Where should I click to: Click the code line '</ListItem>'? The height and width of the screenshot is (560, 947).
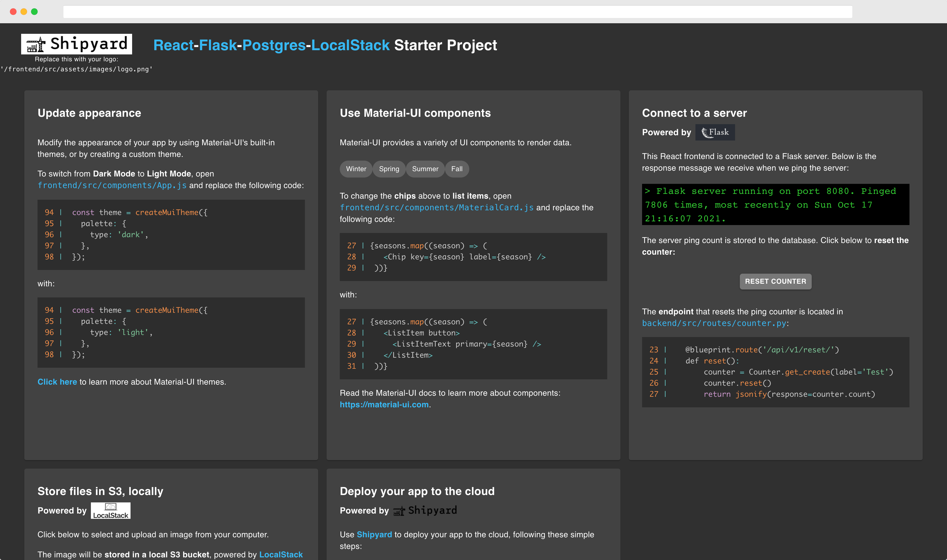[x=408, y=355]
